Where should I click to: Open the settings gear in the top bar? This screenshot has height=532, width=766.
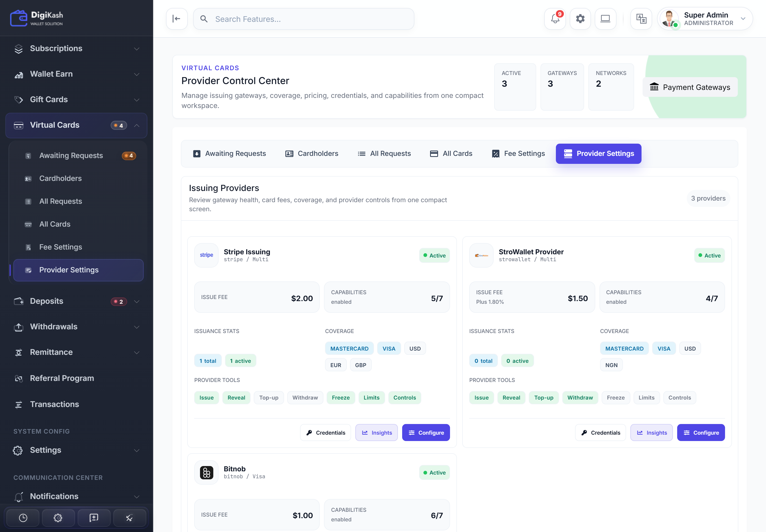(580, 19)
